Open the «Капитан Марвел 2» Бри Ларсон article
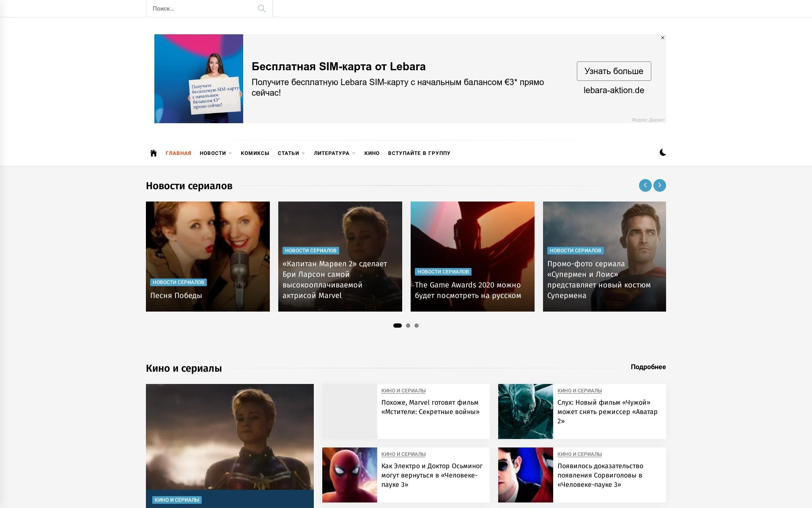 (x=335, y=279)
